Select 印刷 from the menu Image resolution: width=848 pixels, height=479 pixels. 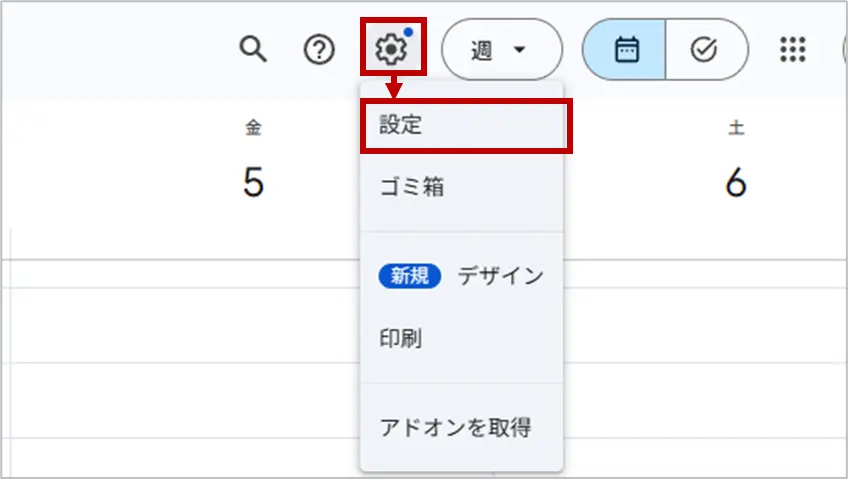pyautogui.click(x=400, y=339)
